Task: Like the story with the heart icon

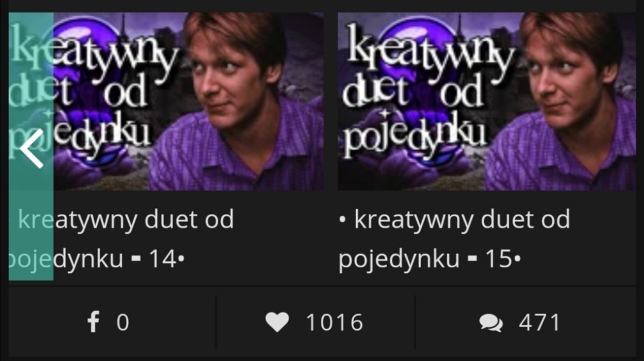Action: coord(277,321)
